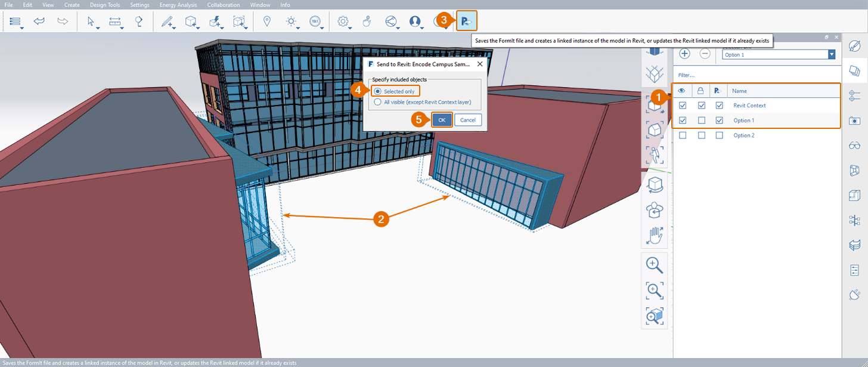The width and height of the screenshot is (868, 367).
Task: Click OK in Send to Revit dialog
Action: pyautogui.click(x=442, y=120)
